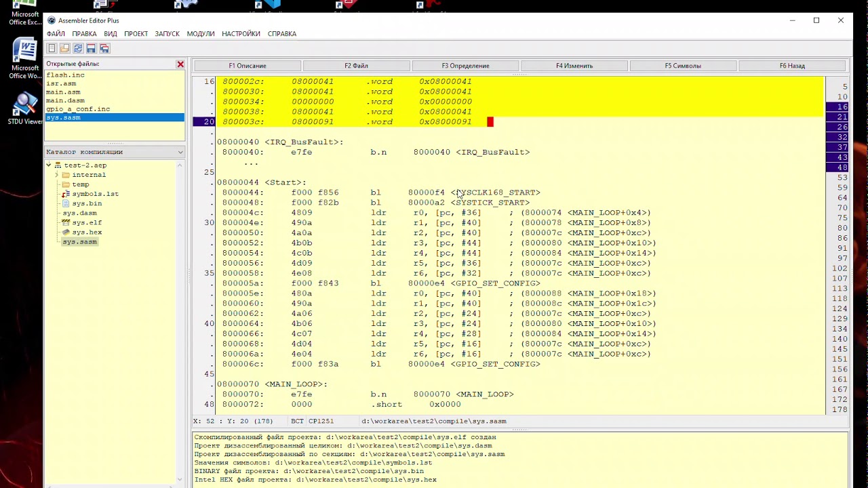The width and height of the screenshot is (868, 488).
Task: Open the STDU Viewer desktop shortcut
Action: 24,108
